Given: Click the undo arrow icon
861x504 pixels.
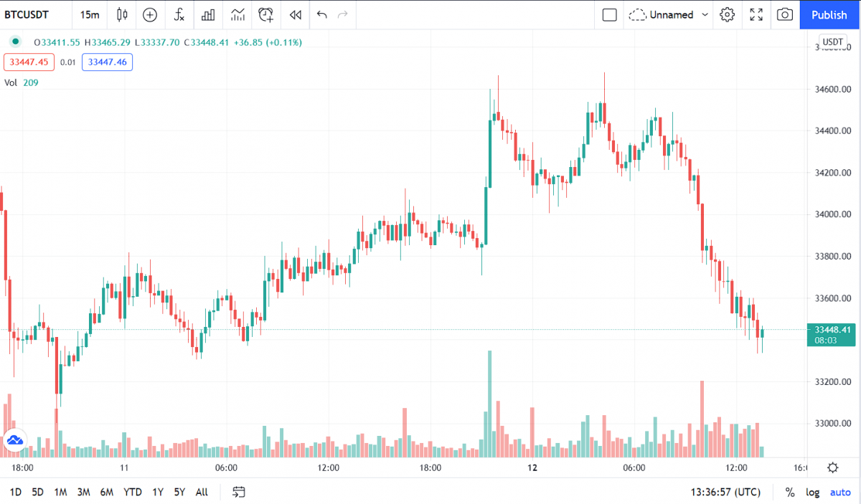Looking at the screenshot, I should (x=321, y=14).
